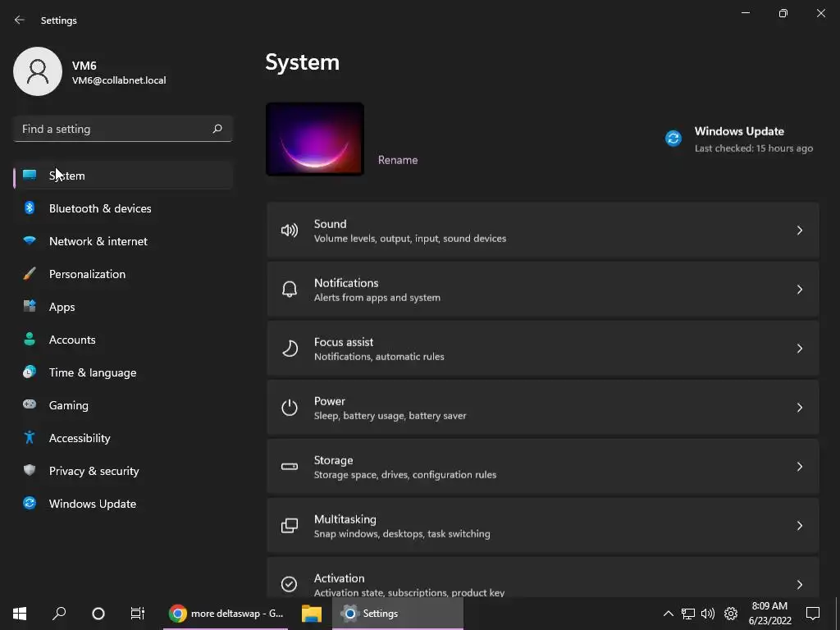Click the Personalization paintbrush icon
840x630 pixels.
click(30, 274)
